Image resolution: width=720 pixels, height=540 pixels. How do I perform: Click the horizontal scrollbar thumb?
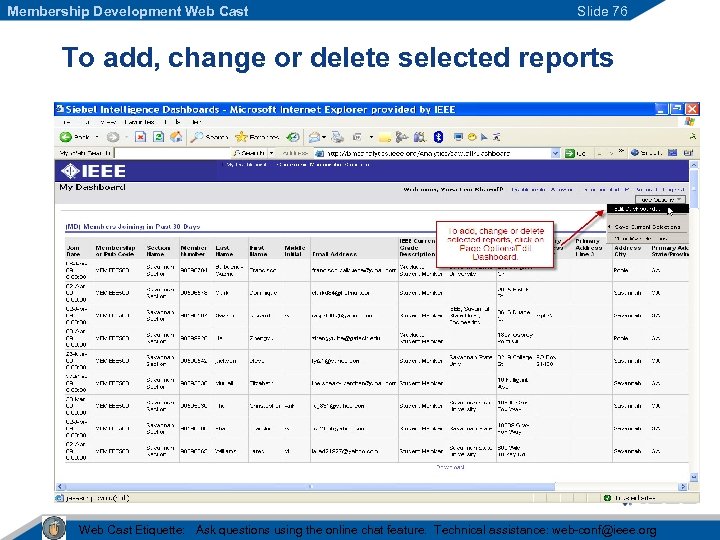click(x=309, y=486)
